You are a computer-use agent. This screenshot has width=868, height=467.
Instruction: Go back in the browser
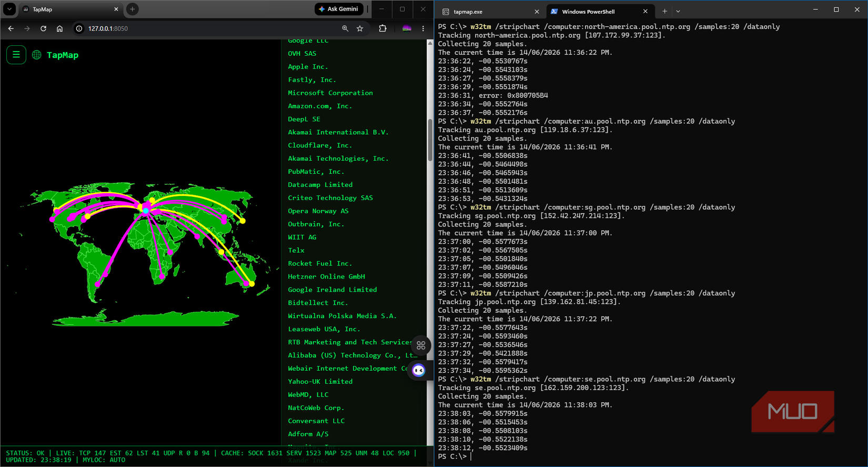(11, 28)
